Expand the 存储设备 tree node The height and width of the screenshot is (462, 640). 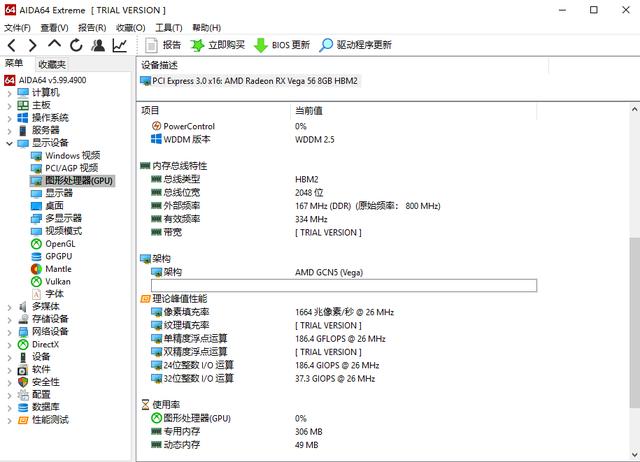(x=9, y=320)
